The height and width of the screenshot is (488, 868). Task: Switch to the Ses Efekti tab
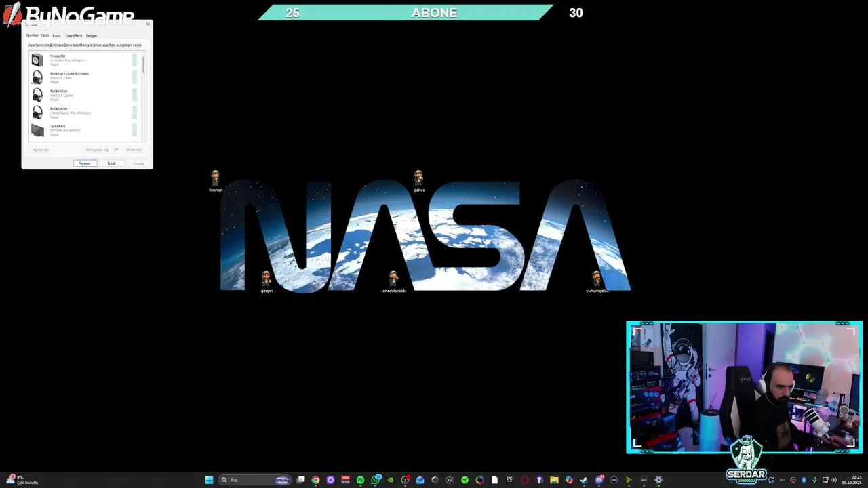[74, 35]
